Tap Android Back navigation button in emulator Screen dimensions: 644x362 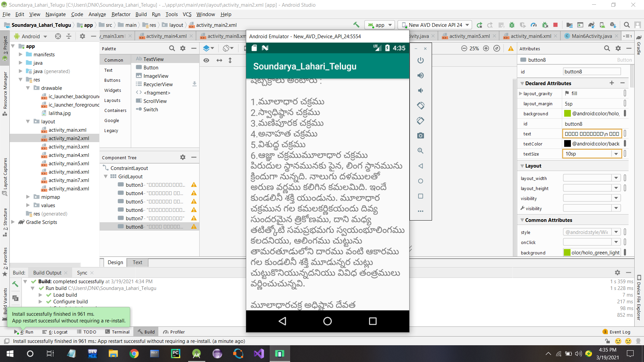(282, 321)
